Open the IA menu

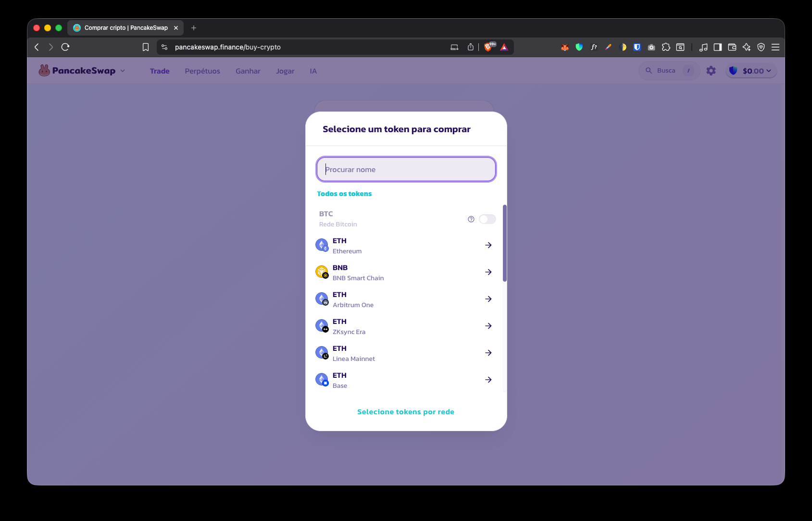pos(313,71)
